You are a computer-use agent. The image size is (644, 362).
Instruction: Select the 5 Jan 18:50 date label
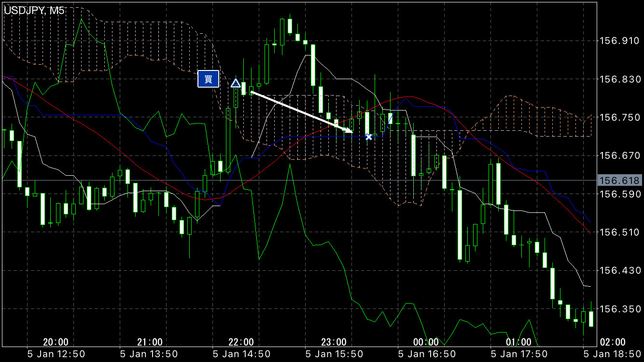click(x=612, y=354)
